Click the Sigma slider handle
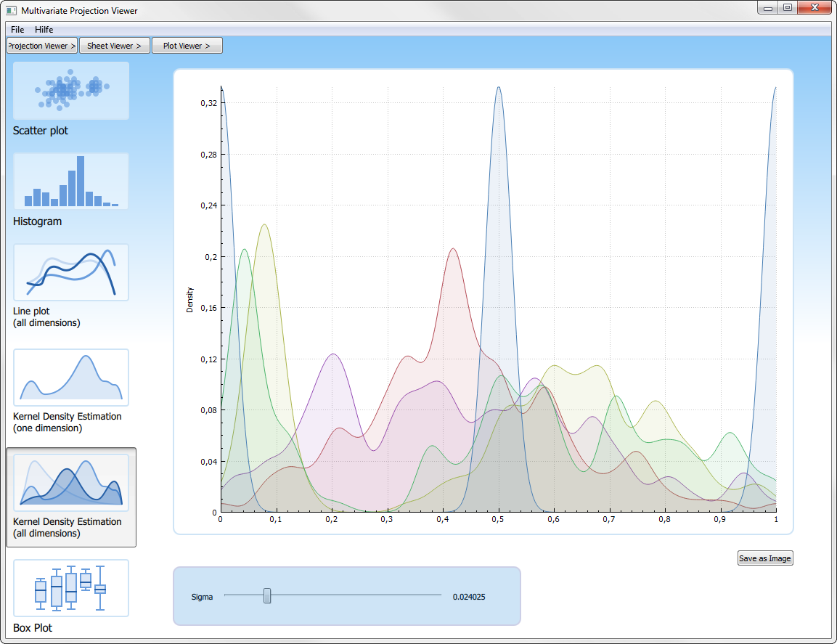Viewport: 837px width, 644px height. pos(267,596)
